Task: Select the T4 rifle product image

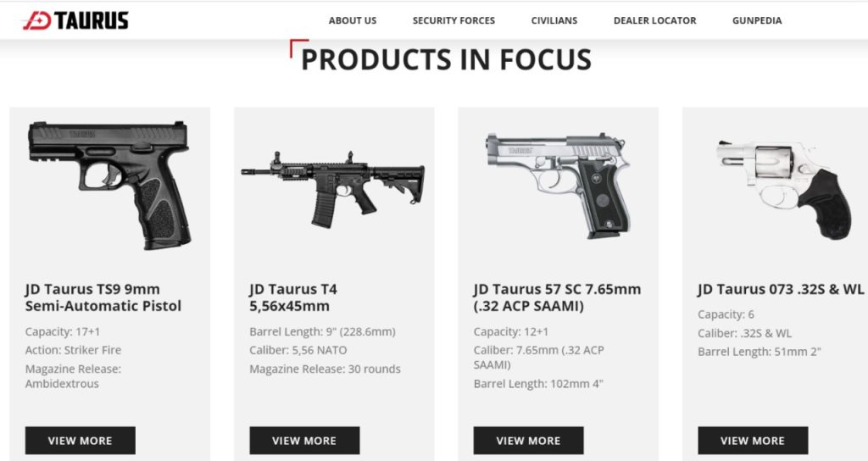Action: pyautogui.click(x=333, y=188)
